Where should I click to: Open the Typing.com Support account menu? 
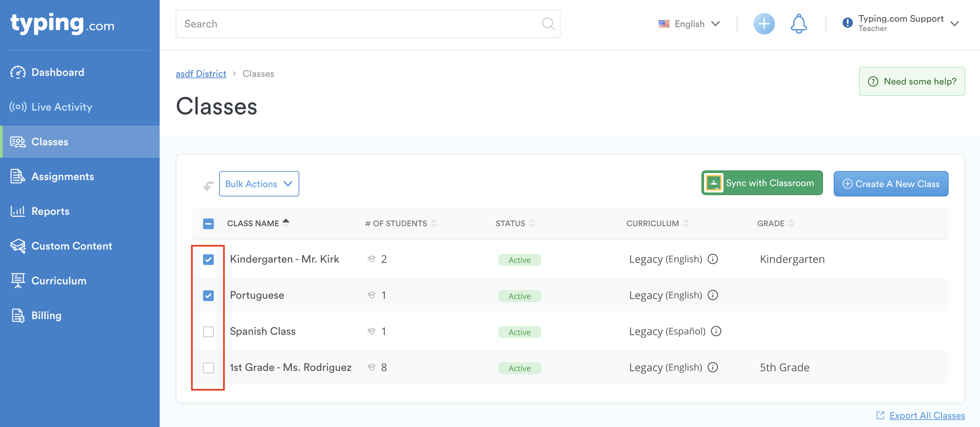[901, 24]
